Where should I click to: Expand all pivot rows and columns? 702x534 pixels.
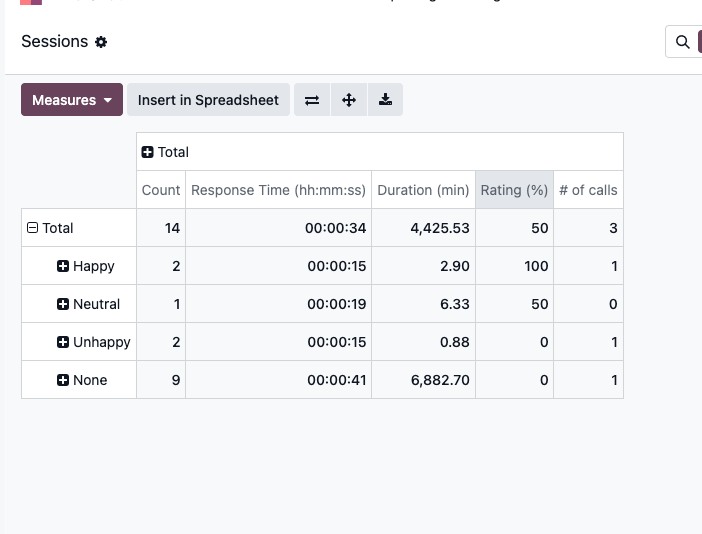(x=349, y=100)
